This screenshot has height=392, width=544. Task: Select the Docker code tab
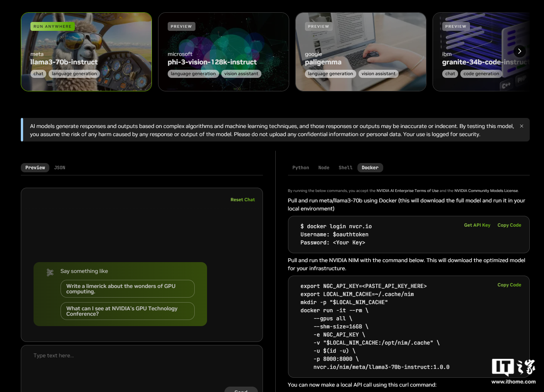370,168
